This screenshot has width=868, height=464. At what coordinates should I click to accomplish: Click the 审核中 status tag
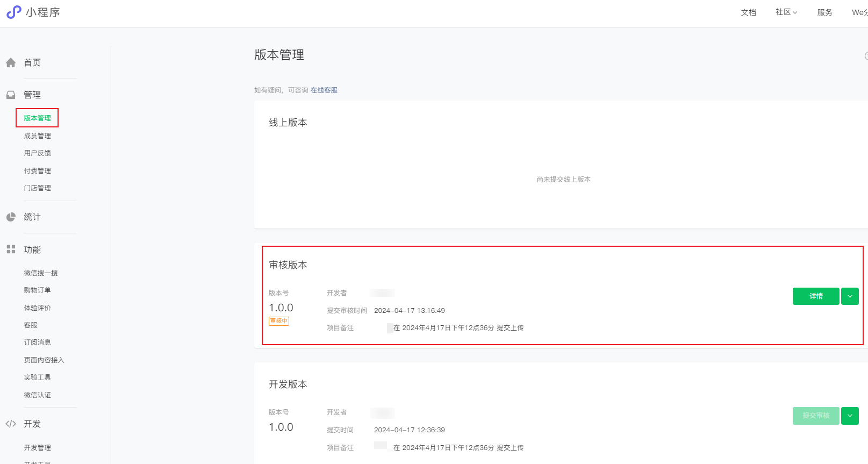(x=279, y=321)
